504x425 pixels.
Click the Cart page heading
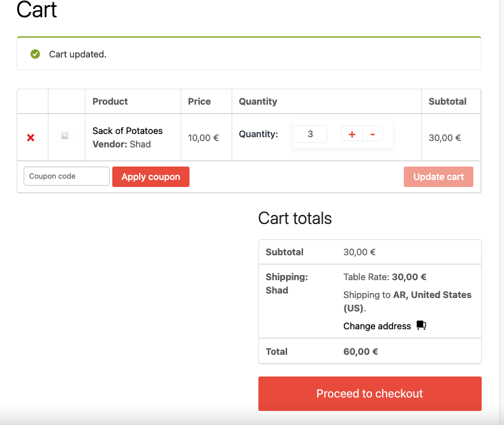(36, 10)
